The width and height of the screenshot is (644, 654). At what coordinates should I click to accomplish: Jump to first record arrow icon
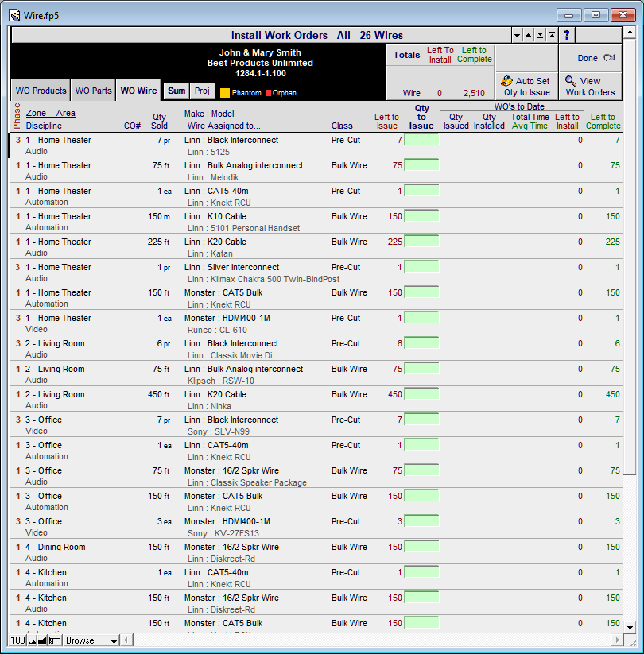pyautogui.click(x=552, y=35)
